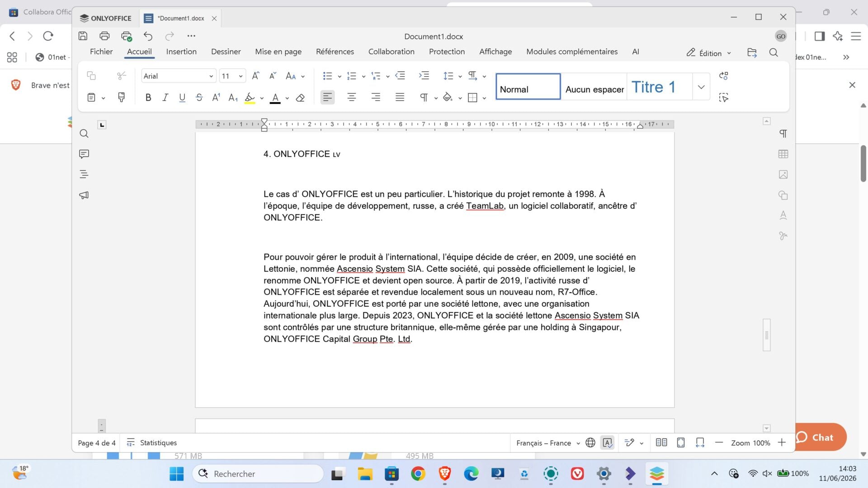
Task: Toggle spell checking in status bar
Action: (x=608, y=443)
